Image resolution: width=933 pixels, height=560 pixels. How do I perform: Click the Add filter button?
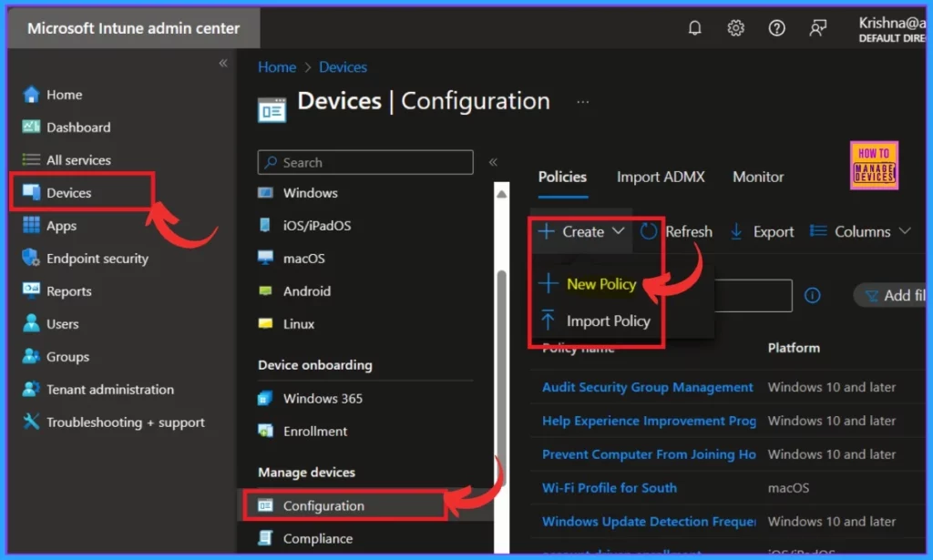(891, 295)
